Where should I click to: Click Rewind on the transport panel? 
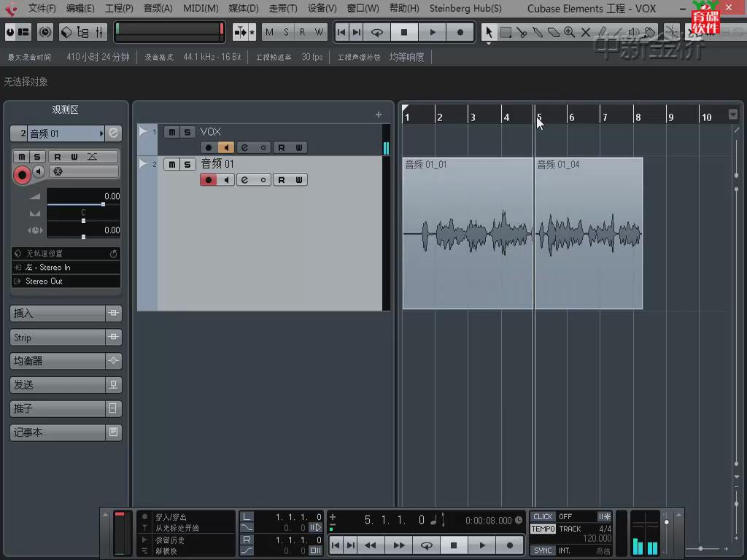coord(370,545)
